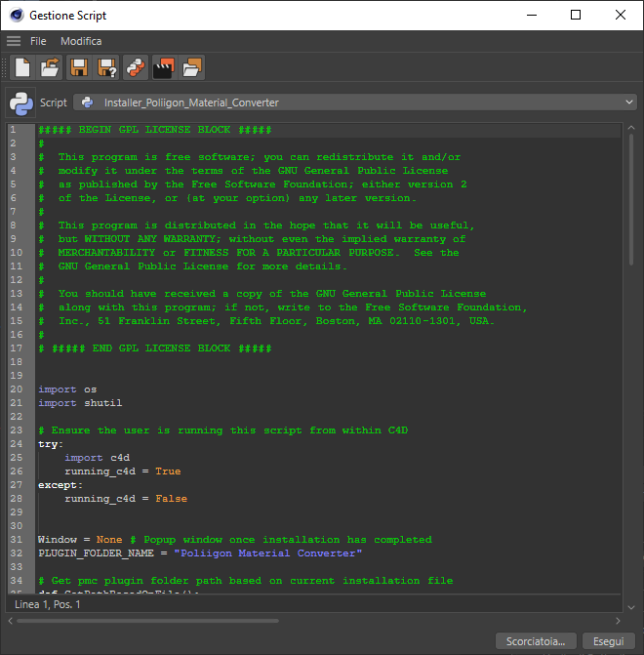Click 'Window = None' line
The height and width of the screenshot is (655, 644).
[x=80, y=540]
